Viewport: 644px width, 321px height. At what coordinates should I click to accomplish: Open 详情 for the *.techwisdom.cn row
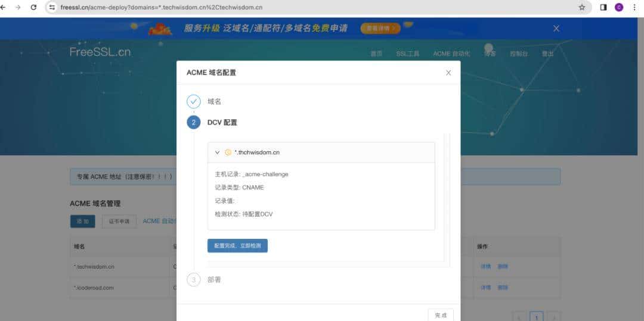pyautogui.click(x=485, y=266)
